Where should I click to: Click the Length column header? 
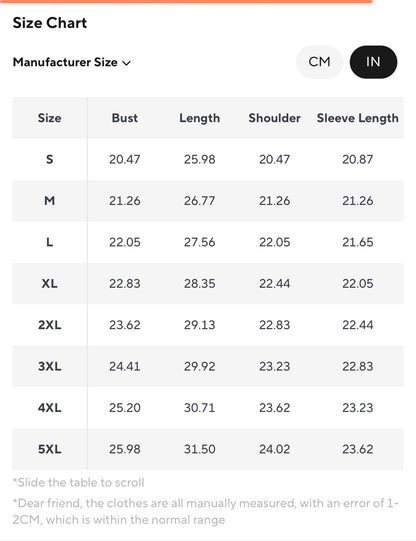coord(200,118)
